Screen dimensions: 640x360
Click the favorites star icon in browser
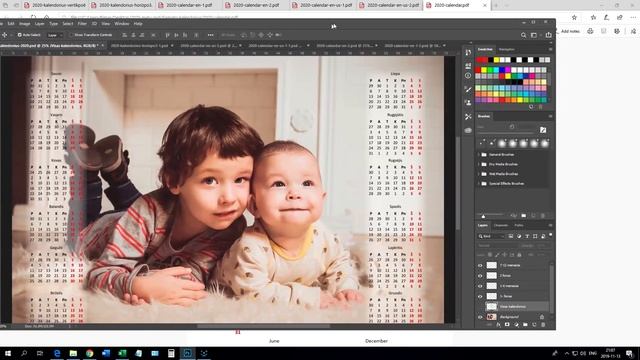(574, 18)
